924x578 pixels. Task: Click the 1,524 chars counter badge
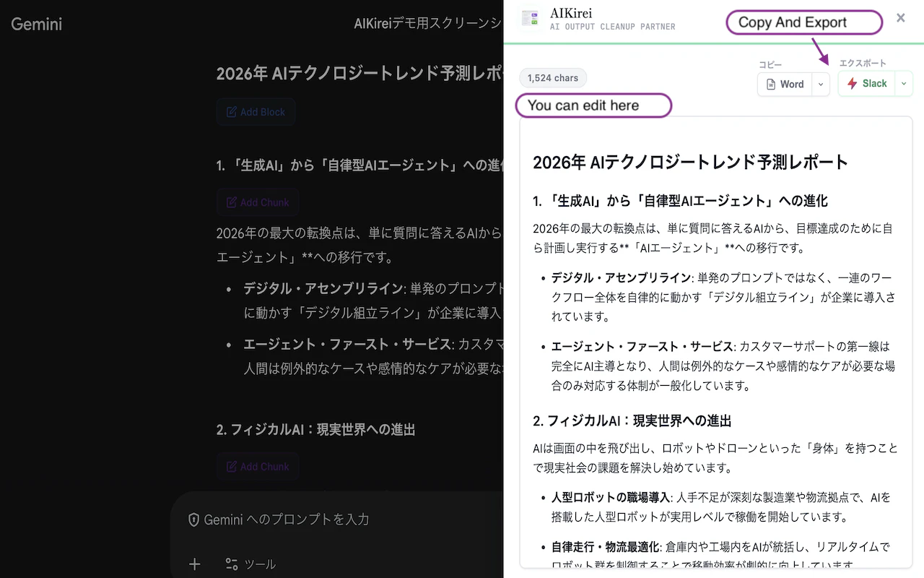click(553, 77)
